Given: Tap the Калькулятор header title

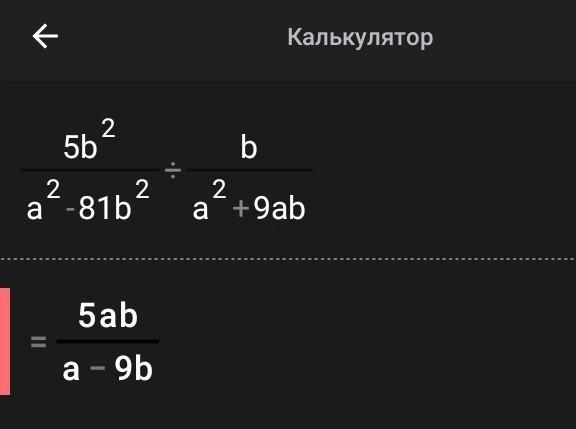Looking at the screenshot, I should 360,37.
